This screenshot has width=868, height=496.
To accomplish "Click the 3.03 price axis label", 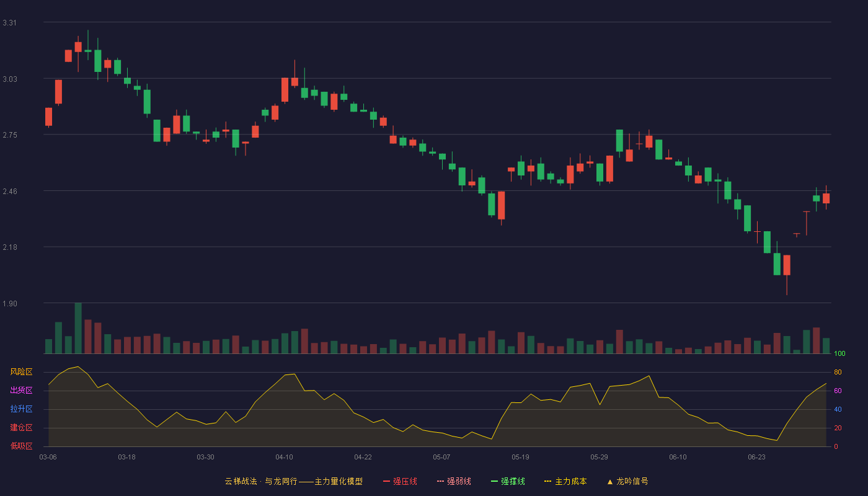I will pos(10,79).
